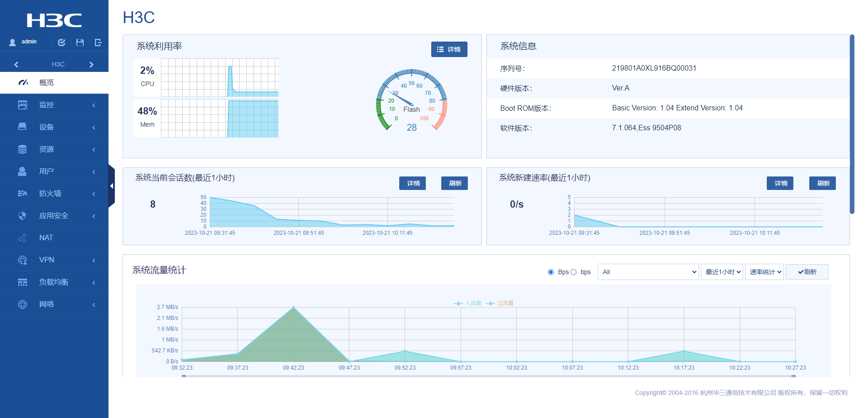Click the traffic chart timeline slider bar
868x418 pixels.
(x=488, y=376)
